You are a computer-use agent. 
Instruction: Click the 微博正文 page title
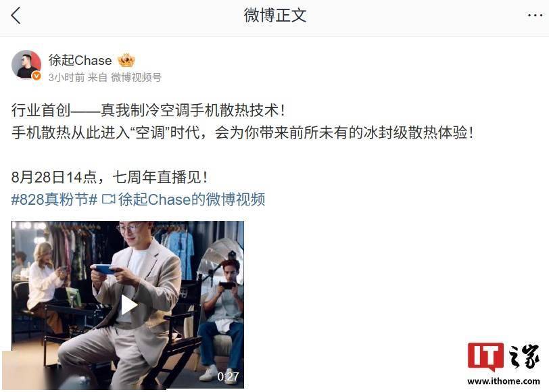[275, 16]
